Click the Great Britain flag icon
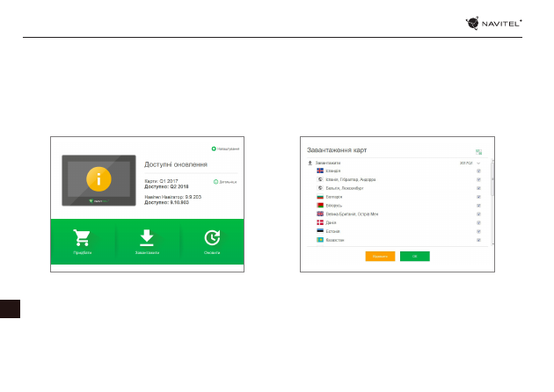Screen dimensions: 554x392 (x=320, y=214)
